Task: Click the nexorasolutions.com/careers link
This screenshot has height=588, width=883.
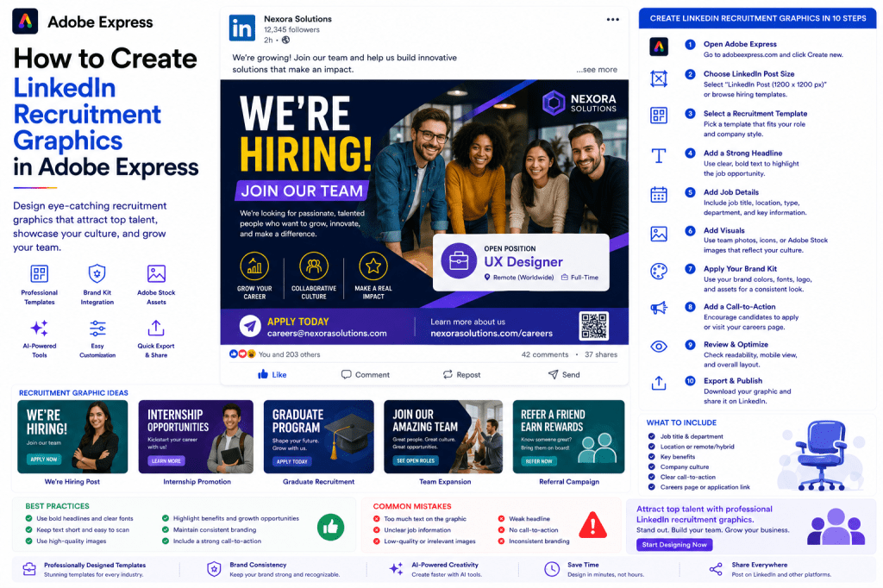Action: coord(492,334)
